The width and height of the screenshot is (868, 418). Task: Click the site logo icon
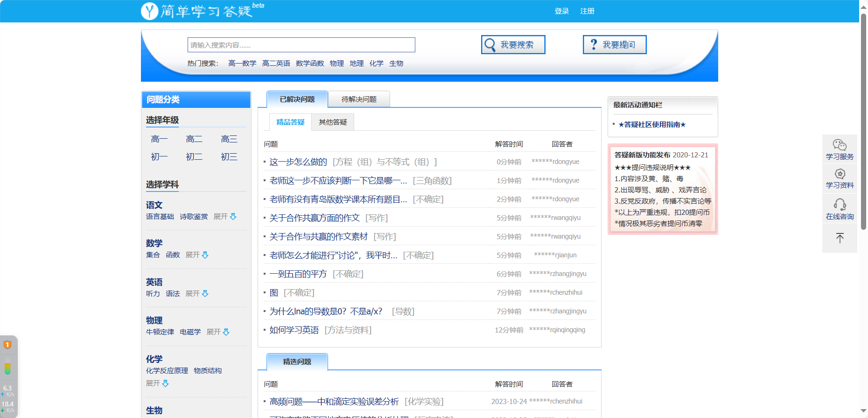coord(150,11)
